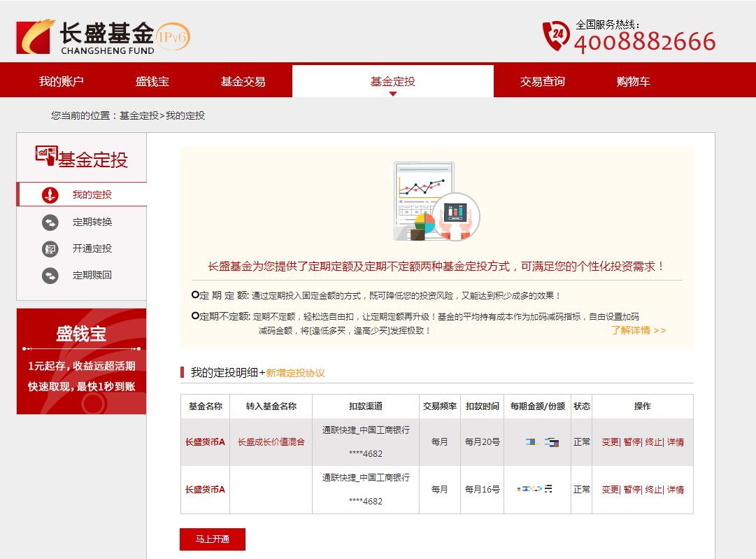Open 长盛货币A in the 每月20号 row
This screenshot has height=559, width=756.
tap(206, 441)
